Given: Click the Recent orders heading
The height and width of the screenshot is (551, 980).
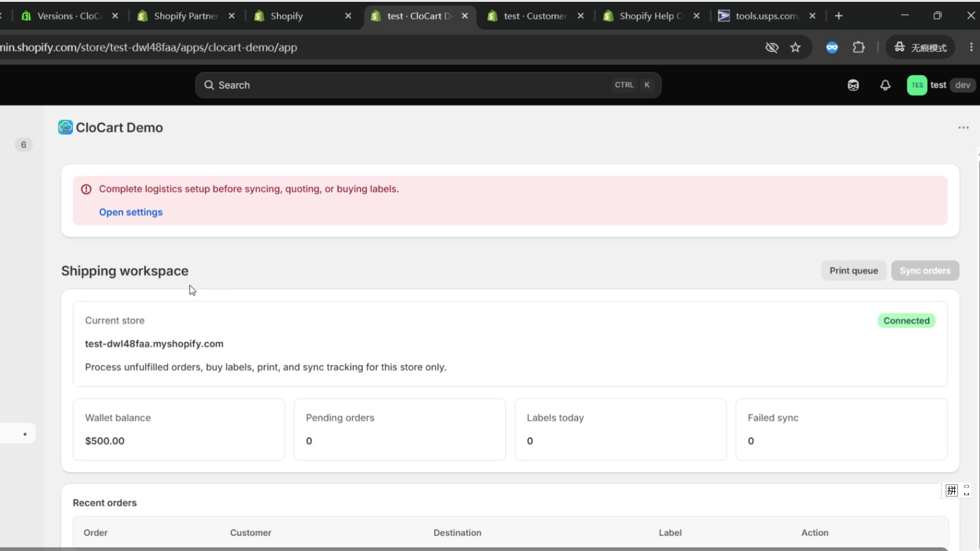Looking at the screenshot, I should (x=105, y=503).
